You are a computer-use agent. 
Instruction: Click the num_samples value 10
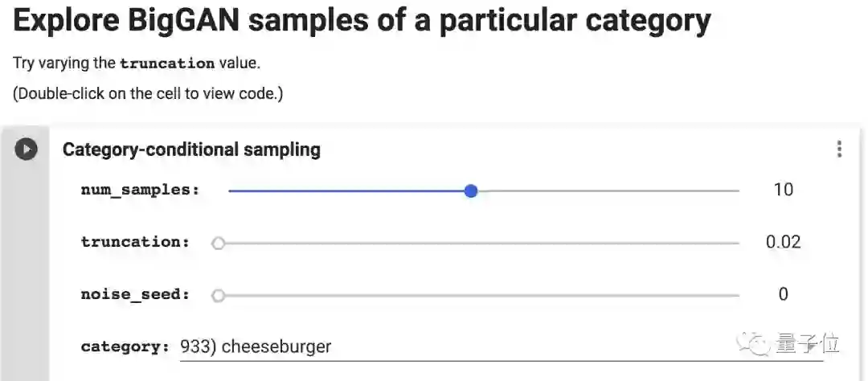tap(783, 190)
